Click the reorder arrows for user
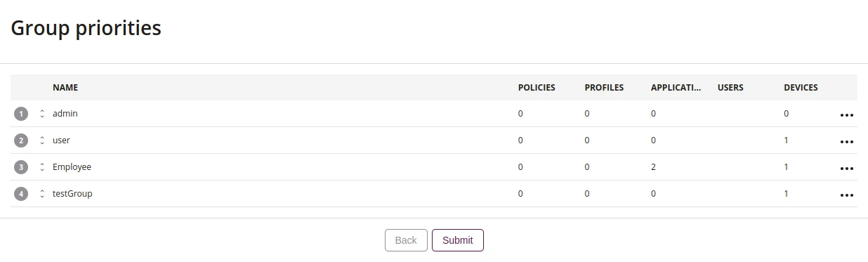The height and width of the screenshot is (262, 868). tap(42, 140)
